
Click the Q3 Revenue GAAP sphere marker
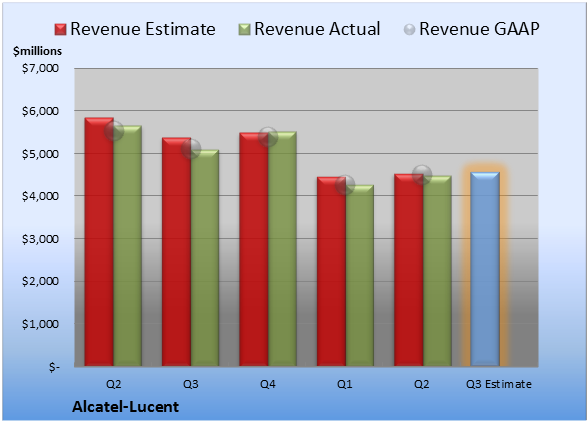click(x=191, y=149)
